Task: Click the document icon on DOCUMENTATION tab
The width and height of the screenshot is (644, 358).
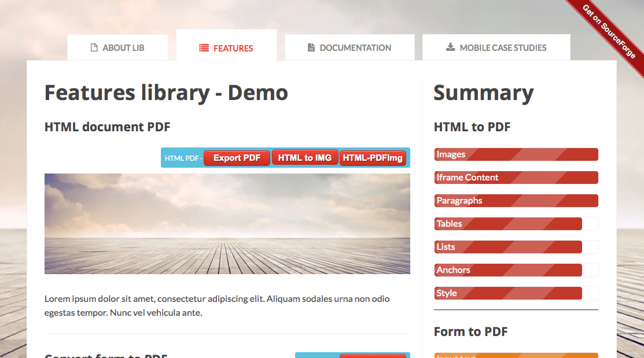Action: click(310, 47)
